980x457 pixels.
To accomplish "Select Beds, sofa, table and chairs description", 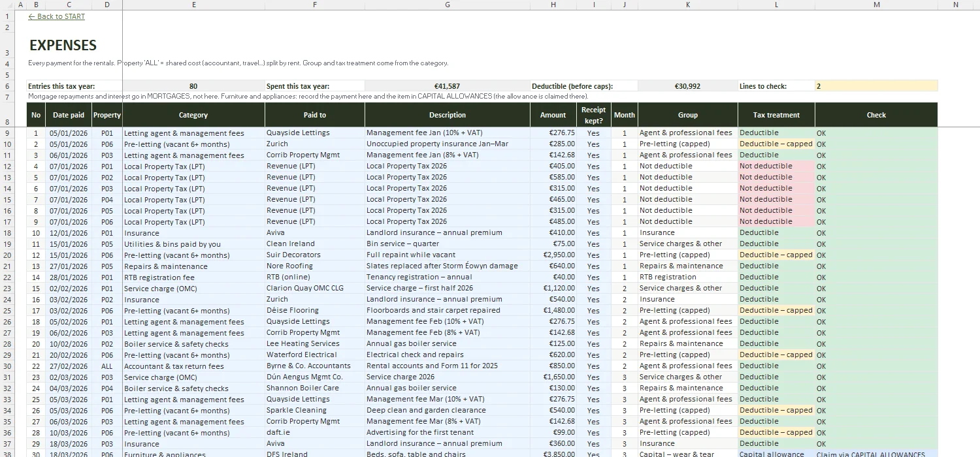I will (x=447, y=454).
